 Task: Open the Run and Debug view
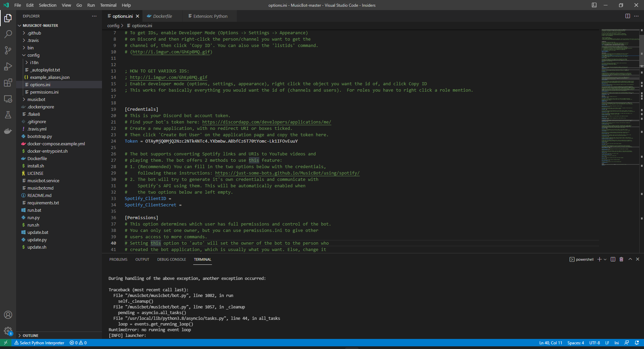point(8,66)
